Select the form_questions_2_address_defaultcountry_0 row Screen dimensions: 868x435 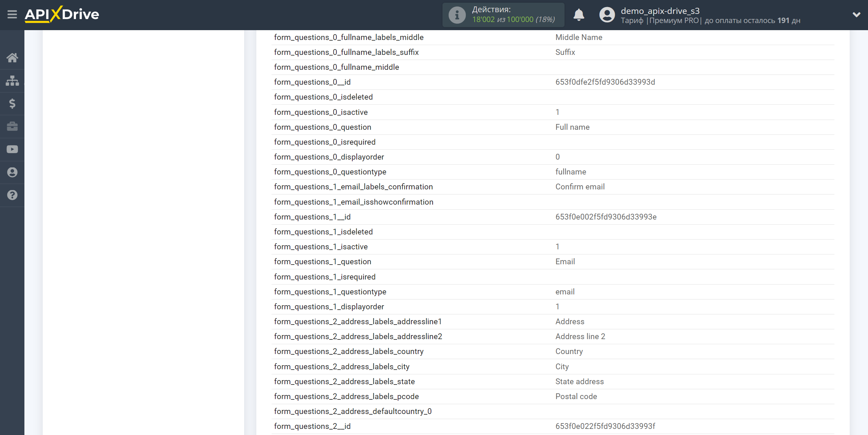coord(553,411)
